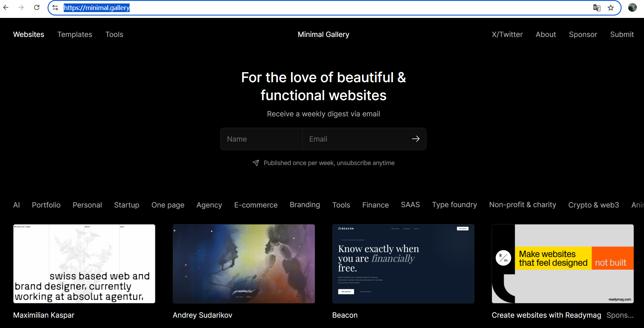Screen dimensions: 644x328
Task: Filter by the Finance category
Action: [375, 205]
